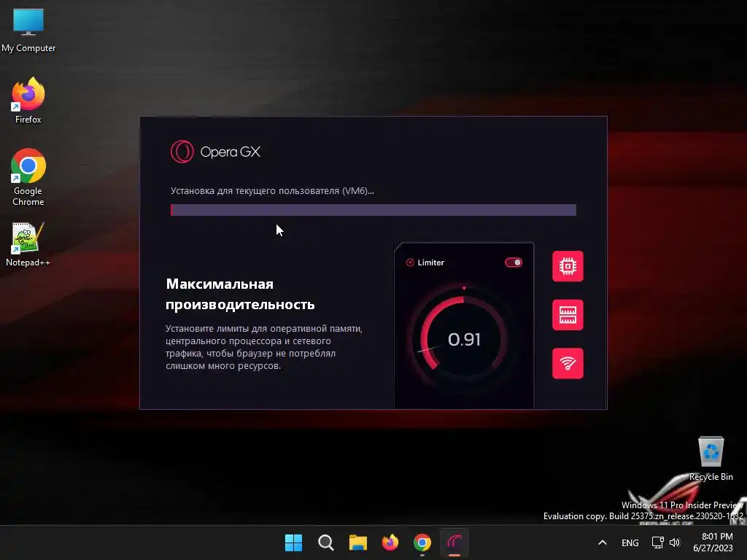Click the 'Максимальная производительность' heading
The image size is (747, 560).
click(x=240, y=294)
